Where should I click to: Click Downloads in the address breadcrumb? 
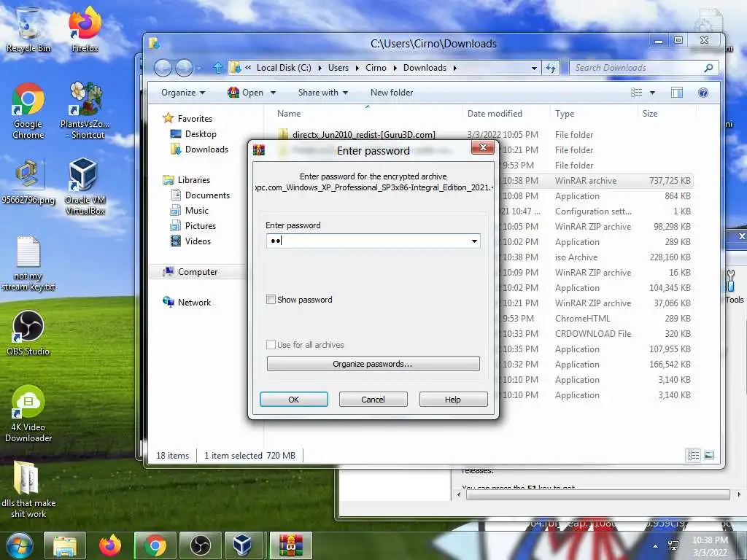[x=425, y=68]
